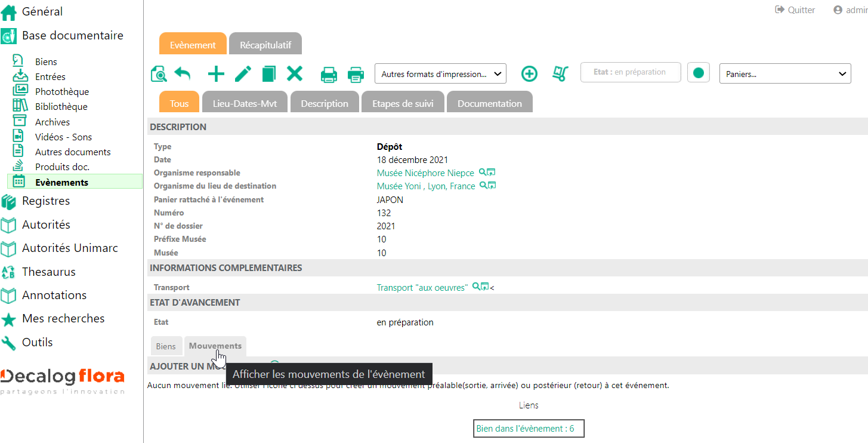Open Thesaurus in the sidebar
This screenshot has width=868, height=443.
click(49, 272)
